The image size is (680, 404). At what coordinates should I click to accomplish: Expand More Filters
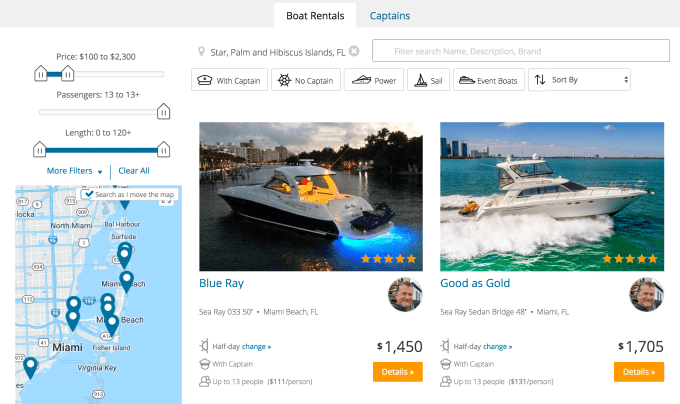coord(75,171)
